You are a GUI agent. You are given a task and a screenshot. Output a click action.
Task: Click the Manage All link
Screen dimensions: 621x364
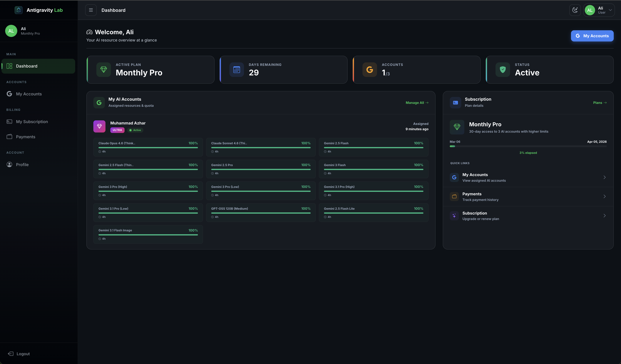click(x=417, y=103)
